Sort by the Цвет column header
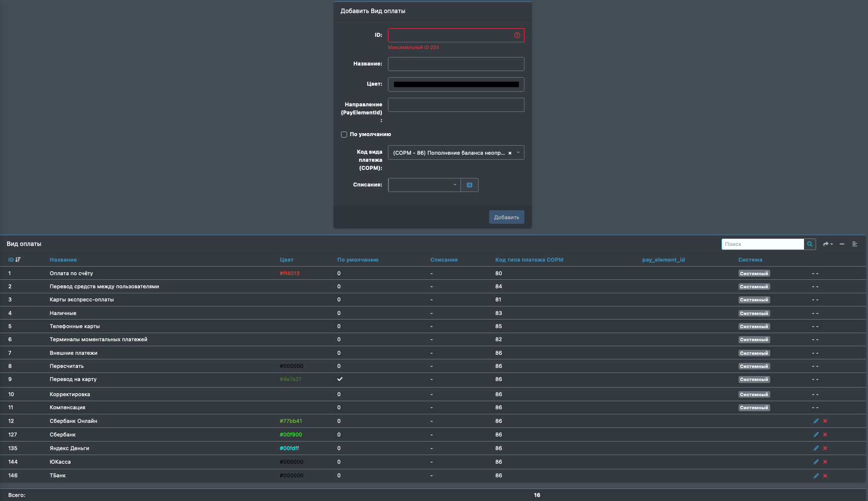Viewport: 868px width, 501px height. (x=287, y=260)
